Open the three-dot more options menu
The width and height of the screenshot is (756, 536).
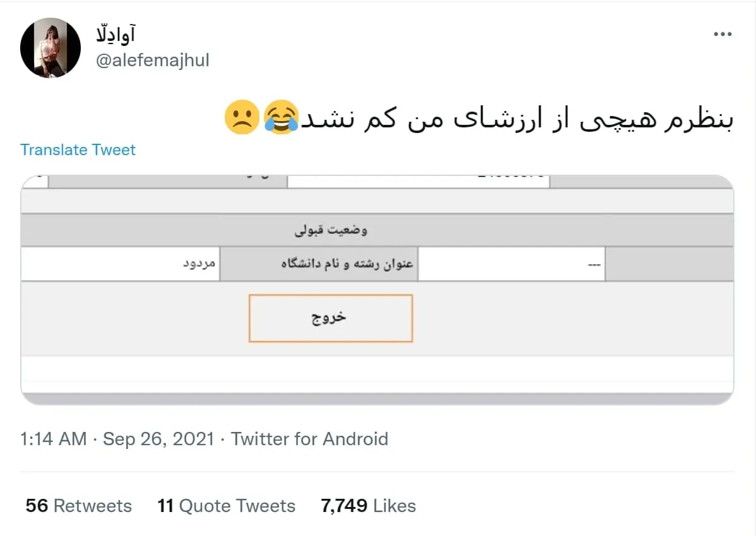722,34
